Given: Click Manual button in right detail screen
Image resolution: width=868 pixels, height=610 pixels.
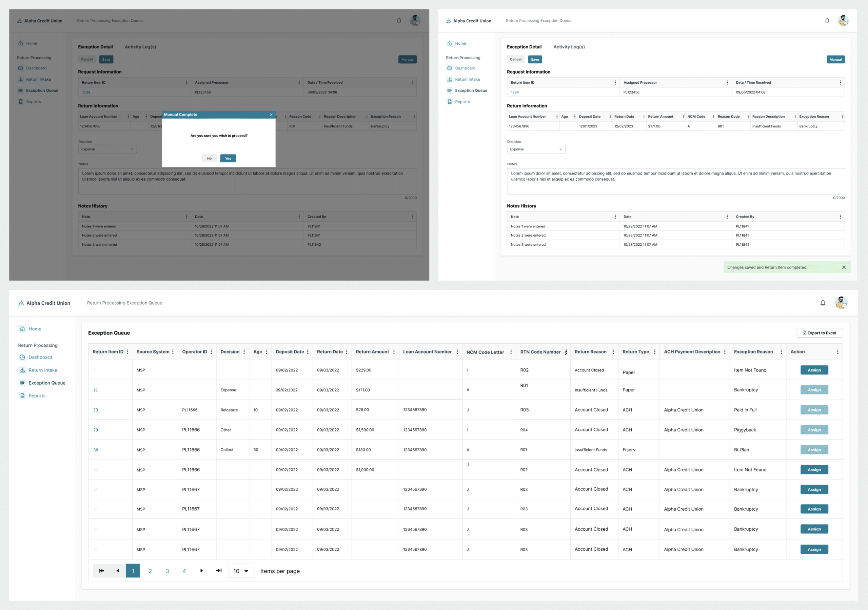Looking at the screenshot, I should pos(835,59).
